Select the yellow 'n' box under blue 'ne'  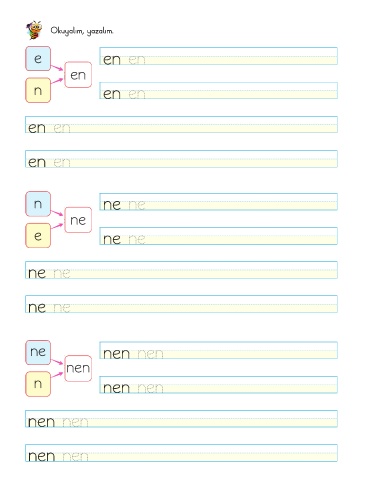coord(38,384)
